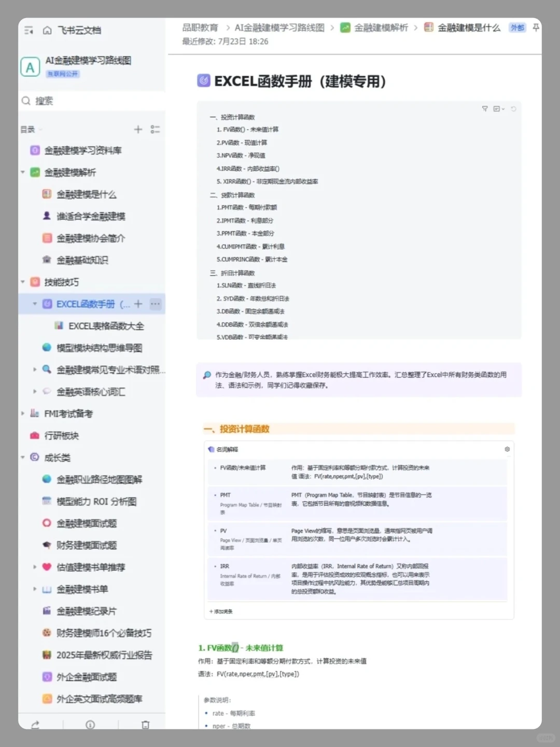Open 财务建模面试题 page
This screenshot has width=560, height=747.
click(87, 545)
